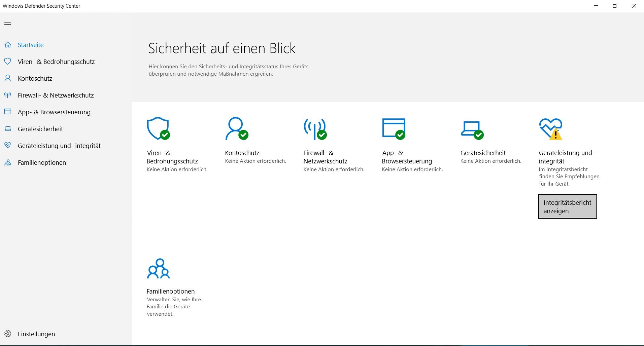Open the Kontoschutz tile title
644x346 pixels.
tap(242, 153)
